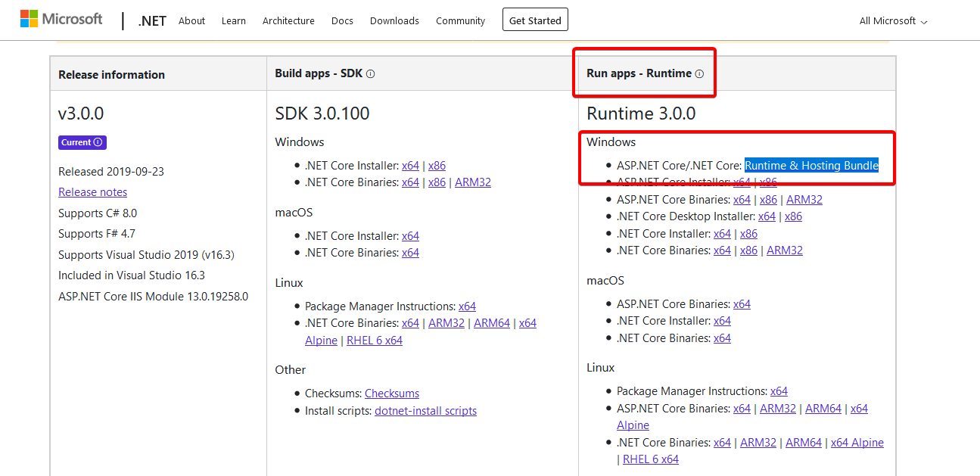This screenshot has width=980, height=476.
Task: Download the Runtime & Hosting Bundle
Action: 811,166
